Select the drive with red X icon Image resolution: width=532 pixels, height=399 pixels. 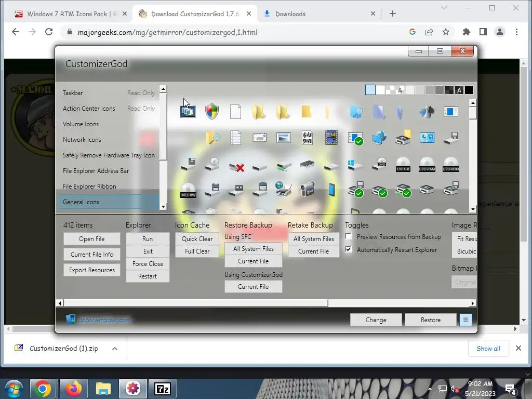[x=236, y=167]
